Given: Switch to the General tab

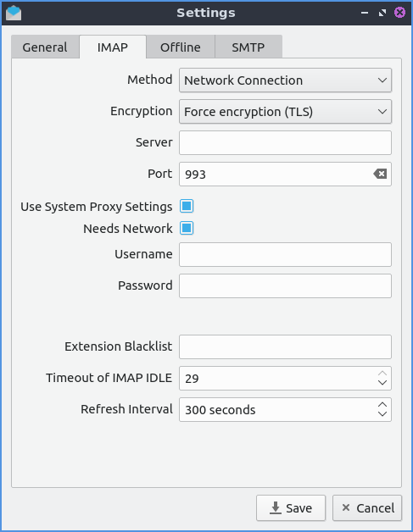Looking at the screenshot, I should coord(45,47).
